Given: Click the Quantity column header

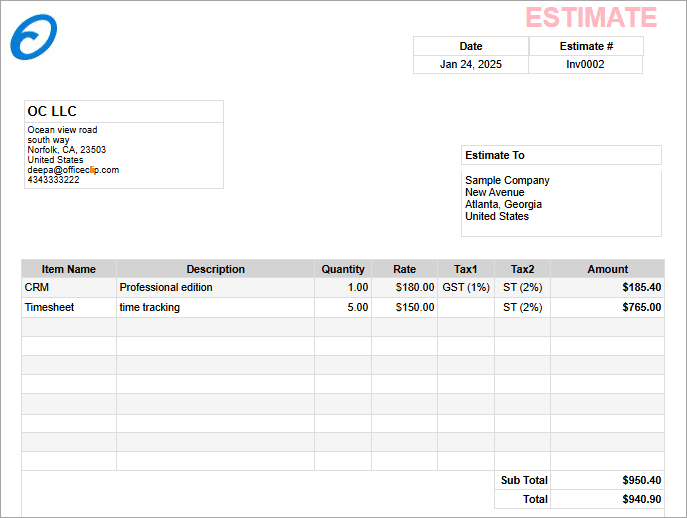Looking at the screenshot, I should click(343, 269).
